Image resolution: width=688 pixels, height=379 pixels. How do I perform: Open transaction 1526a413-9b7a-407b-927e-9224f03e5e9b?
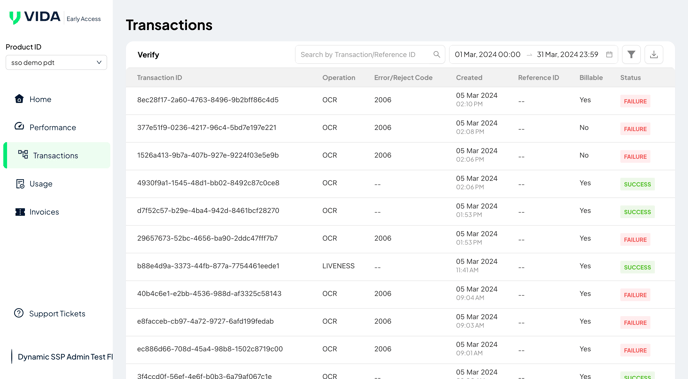coord(208,155)
